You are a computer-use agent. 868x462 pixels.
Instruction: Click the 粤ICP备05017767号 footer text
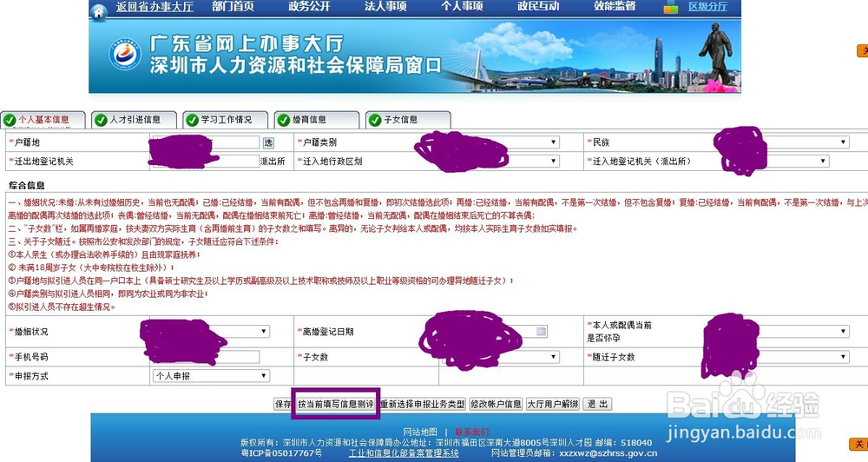coord(281,453)
